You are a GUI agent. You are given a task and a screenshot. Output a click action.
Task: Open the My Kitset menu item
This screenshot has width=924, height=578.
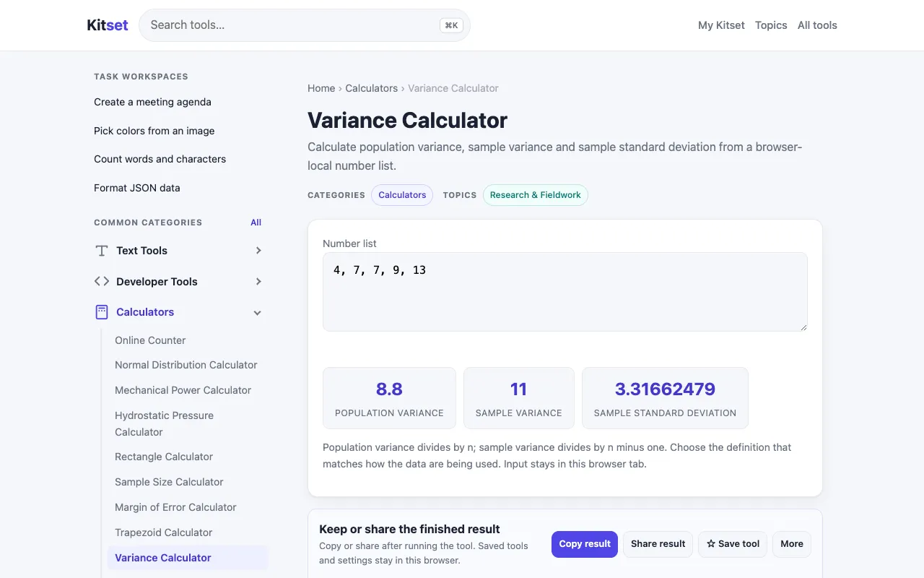721,25
